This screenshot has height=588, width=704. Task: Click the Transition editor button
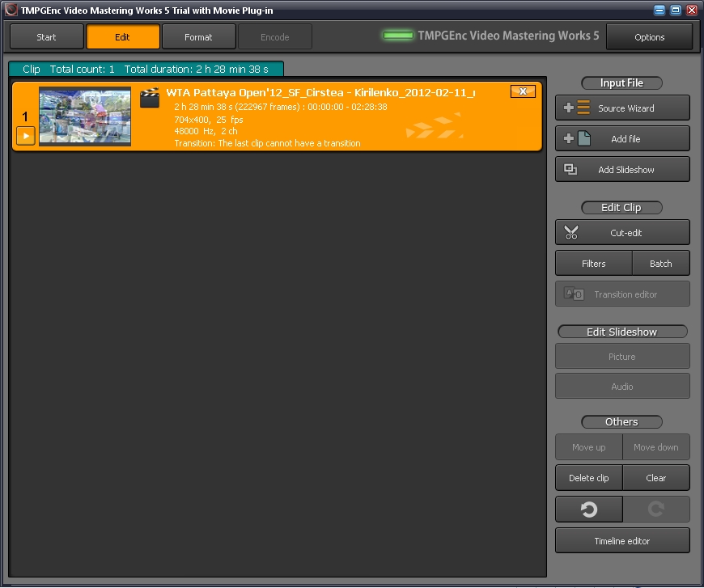(622, 294)
